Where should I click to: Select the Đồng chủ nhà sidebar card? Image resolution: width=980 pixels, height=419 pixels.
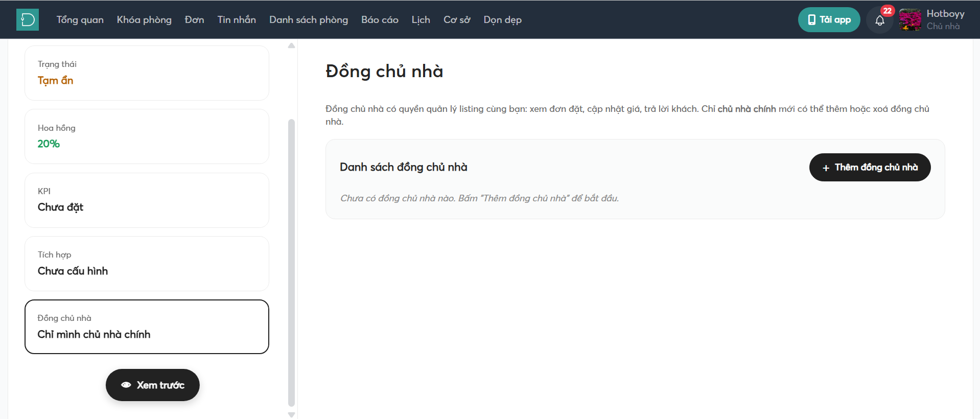point(147,327)
